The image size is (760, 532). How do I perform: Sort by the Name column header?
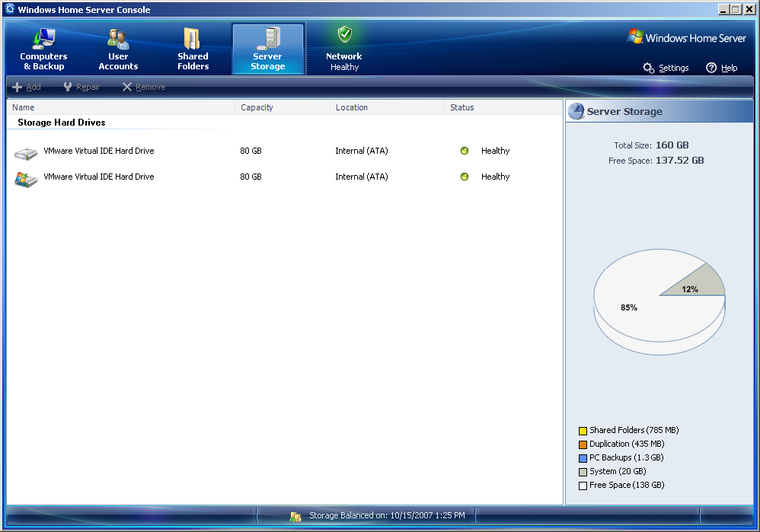click(121, 107)
